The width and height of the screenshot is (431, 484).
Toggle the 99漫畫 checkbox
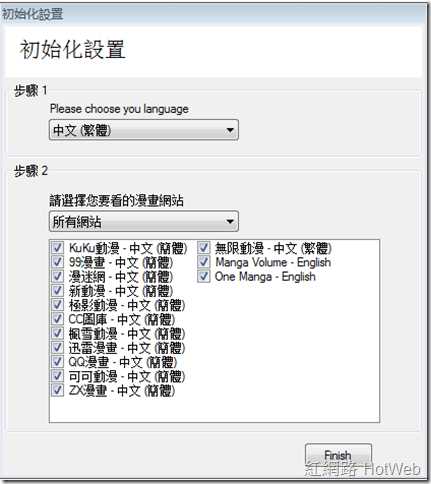pos(57,262)
